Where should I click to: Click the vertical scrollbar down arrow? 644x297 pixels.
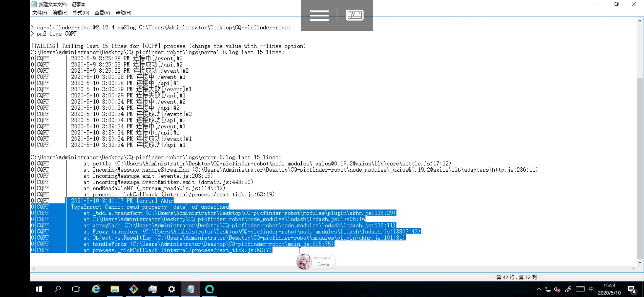640,263
